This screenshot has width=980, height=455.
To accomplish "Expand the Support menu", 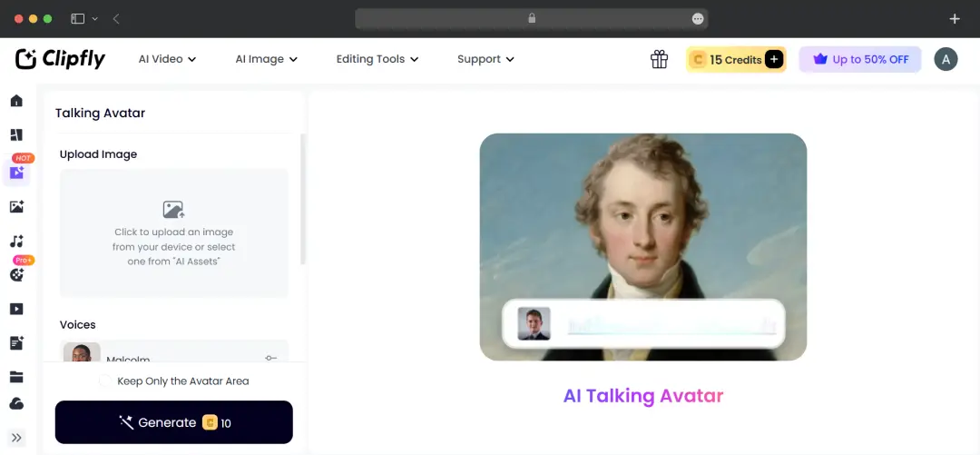I will (485, 59).
